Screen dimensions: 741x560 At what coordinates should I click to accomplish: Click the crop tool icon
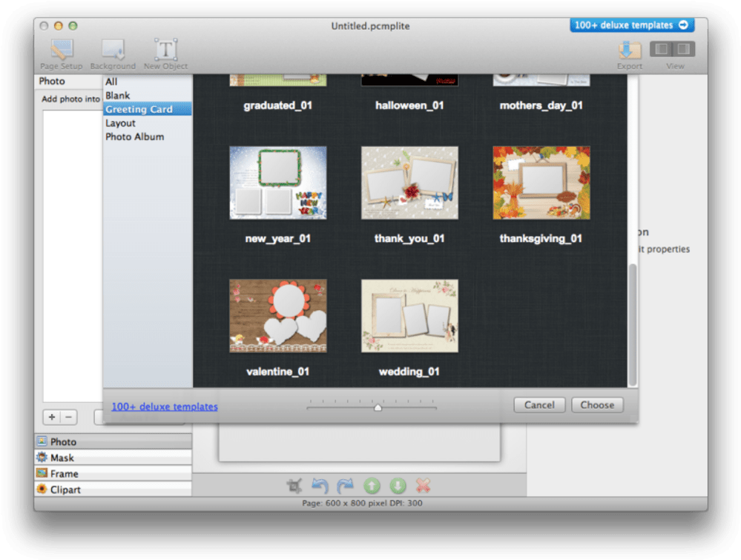tap(294, 485)
